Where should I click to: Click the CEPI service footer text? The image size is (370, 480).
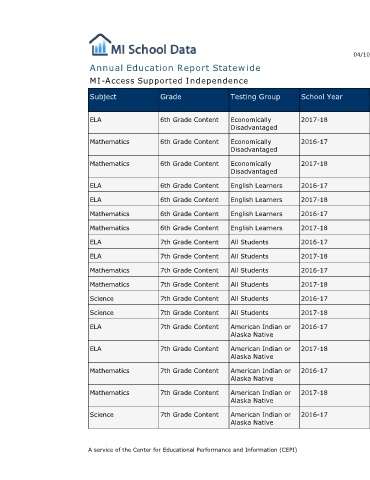point(193,450)
